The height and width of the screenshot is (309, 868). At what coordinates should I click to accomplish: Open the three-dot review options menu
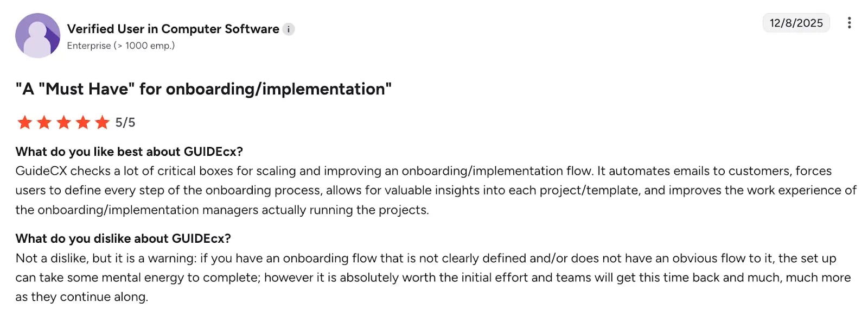[x=849, y=23]
